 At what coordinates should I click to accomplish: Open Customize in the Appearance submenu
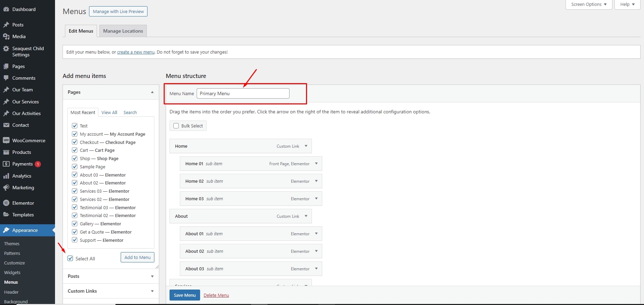(x=14, y=263)
